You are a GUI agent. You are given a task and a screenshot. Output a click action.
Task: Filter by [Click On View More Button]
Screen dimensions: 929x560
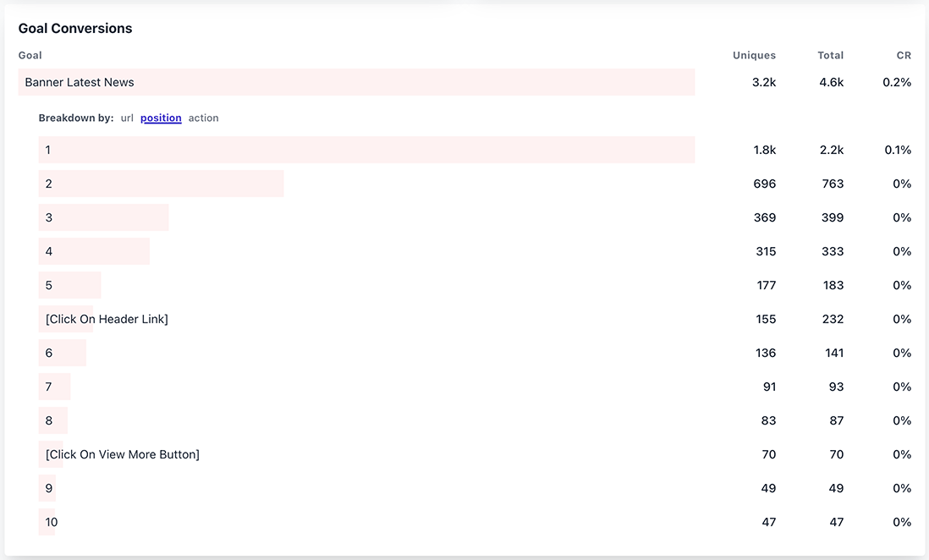123,454
